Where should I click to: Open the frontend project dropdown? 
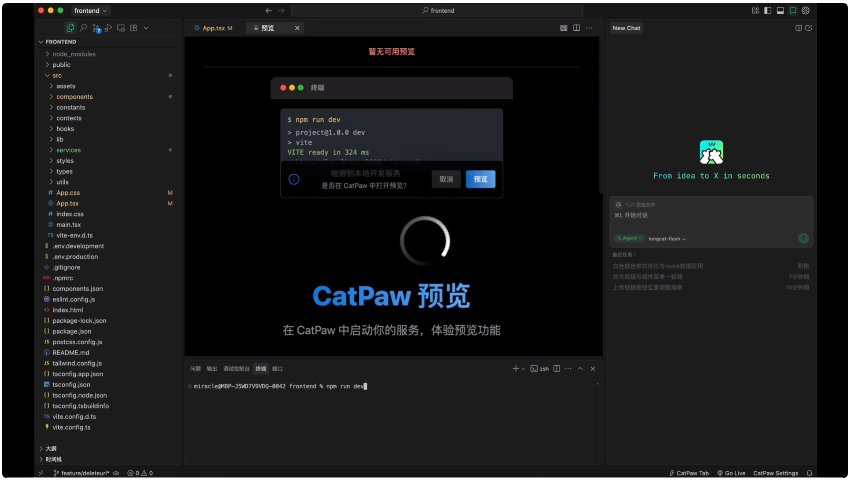[x=91, y=10]
